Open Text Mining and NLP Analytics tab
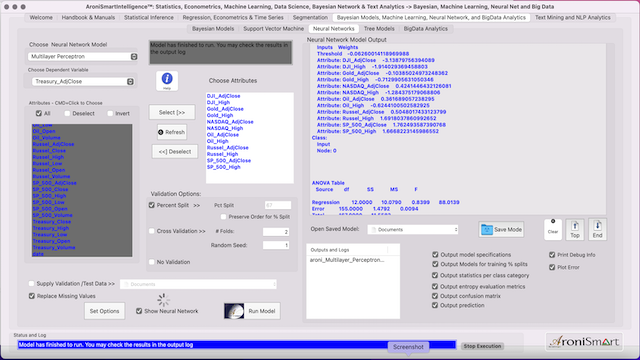The height and width of the screenshot is (360, 640). point(573,18)
